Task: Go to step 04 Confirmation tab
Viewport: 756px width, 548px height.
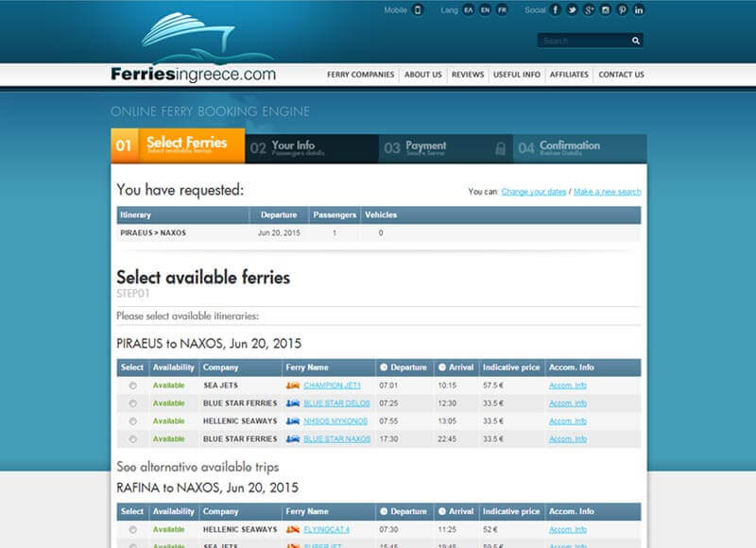Action: tap(580, 148)
